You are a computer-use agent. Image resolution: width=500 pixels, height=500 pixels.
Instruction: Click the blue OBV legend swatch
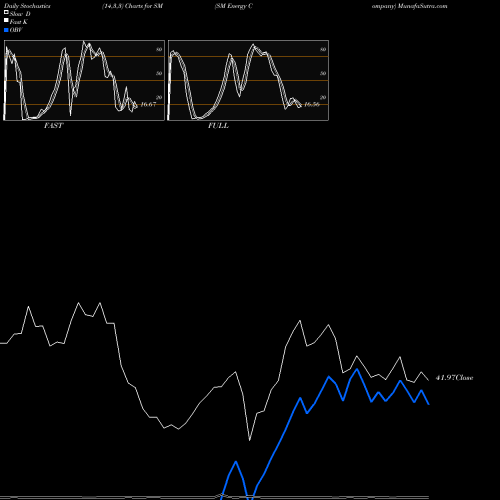click(6, 30)
